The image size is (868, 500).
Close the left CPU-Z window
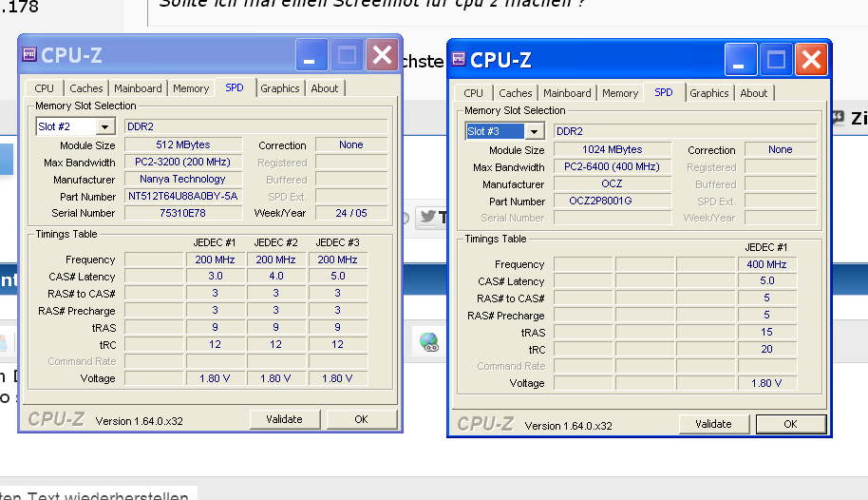click(382, 55)
